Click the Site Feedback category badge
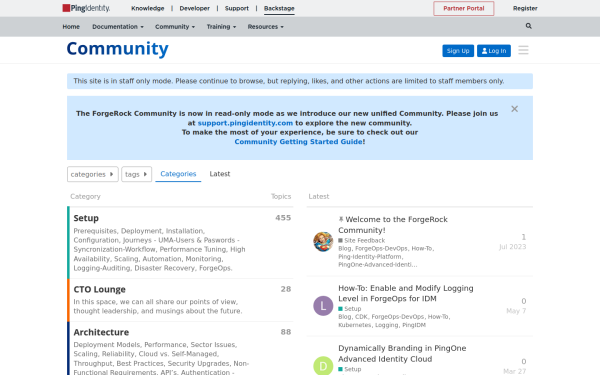Screen dimensions: 600x375 tap(362, 241)
